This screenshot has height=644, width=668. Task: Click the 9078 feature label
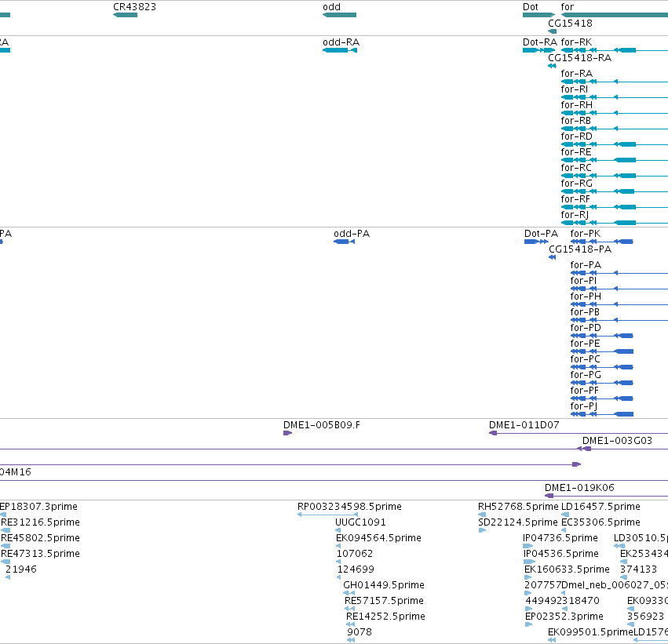(x=360, y=632)
